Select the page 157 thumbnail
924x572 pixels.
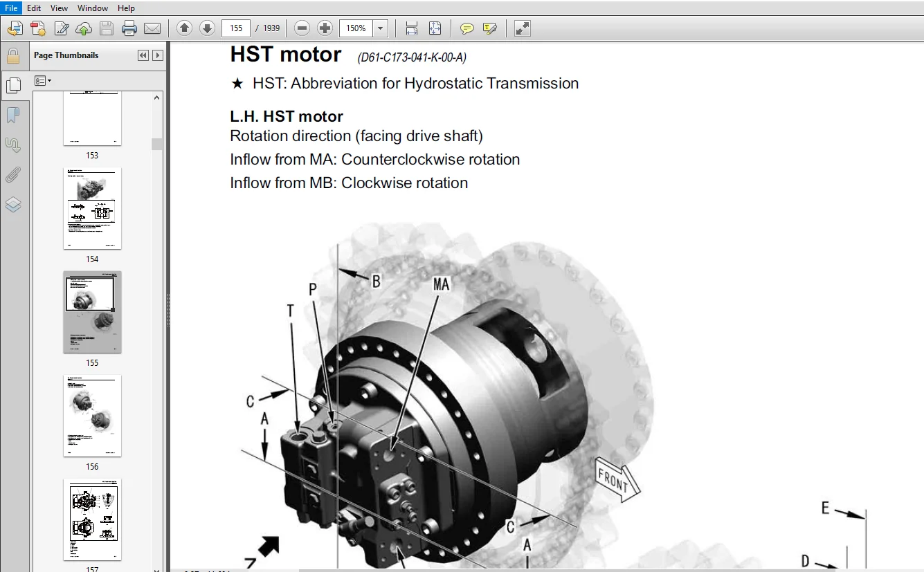[x=92, y=519]
